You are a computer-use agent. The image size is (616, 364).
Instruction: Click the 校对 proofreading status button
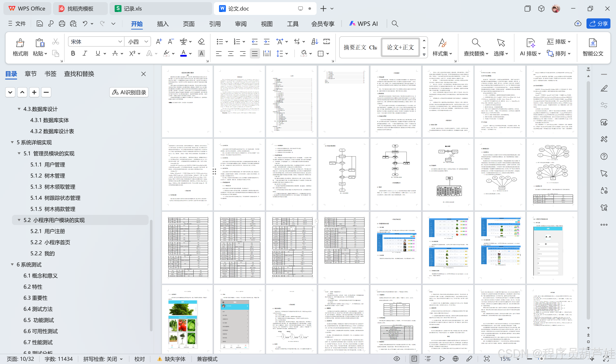tap(139, 359)
